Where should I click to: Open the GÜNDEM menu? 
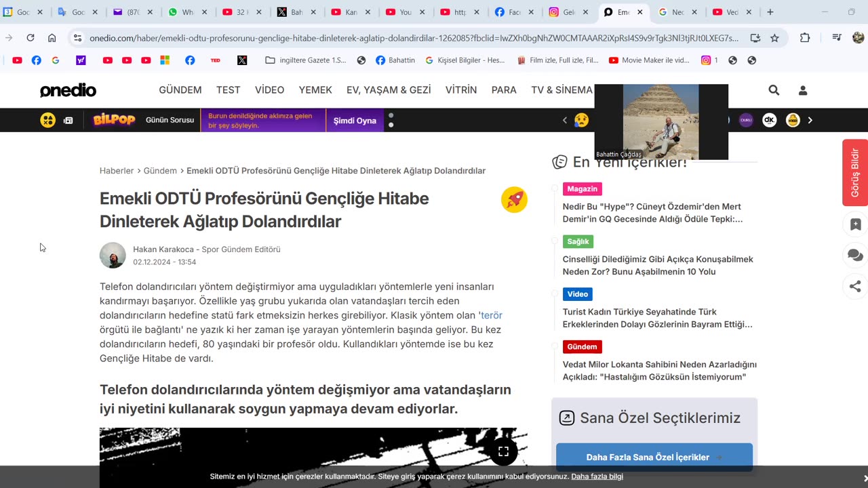pyautogui.click(x=180, y=90)
